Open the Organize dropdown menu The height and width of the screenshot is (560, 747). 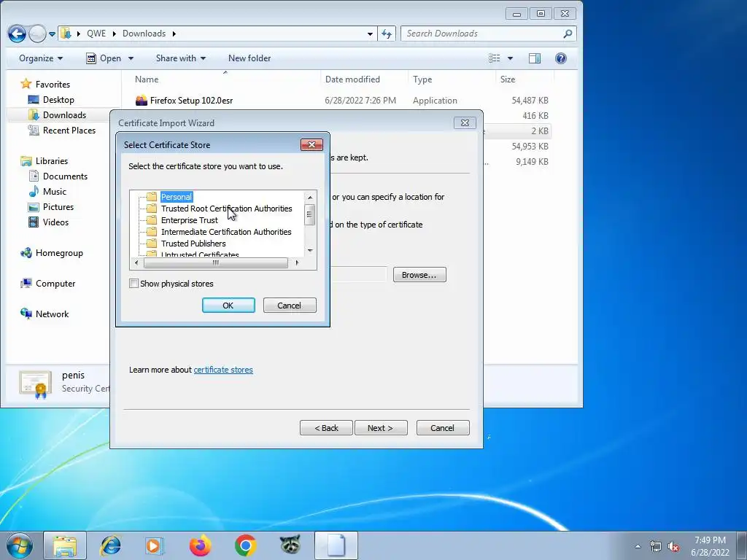[x=41, y=58]
